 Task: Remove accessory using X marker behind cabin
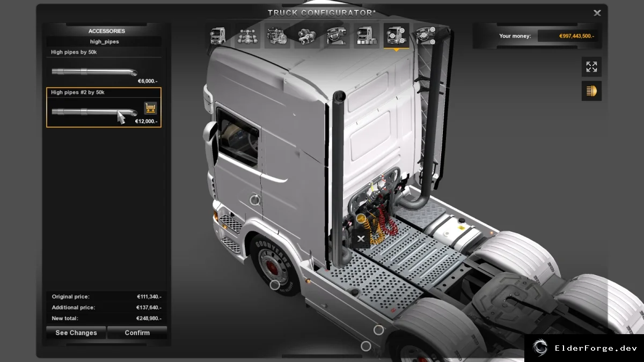pyautogui.click(x=361, y=239)
